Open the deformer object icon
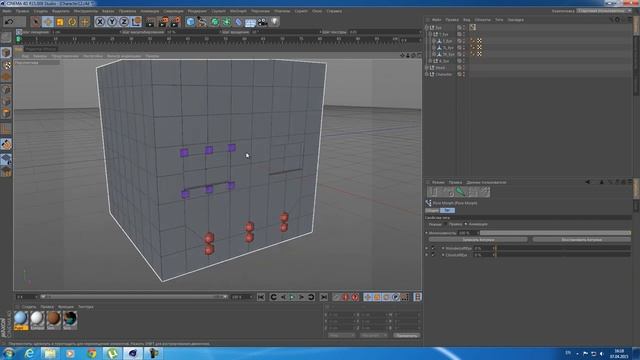The image size is (640, 360). coord(238,22)
